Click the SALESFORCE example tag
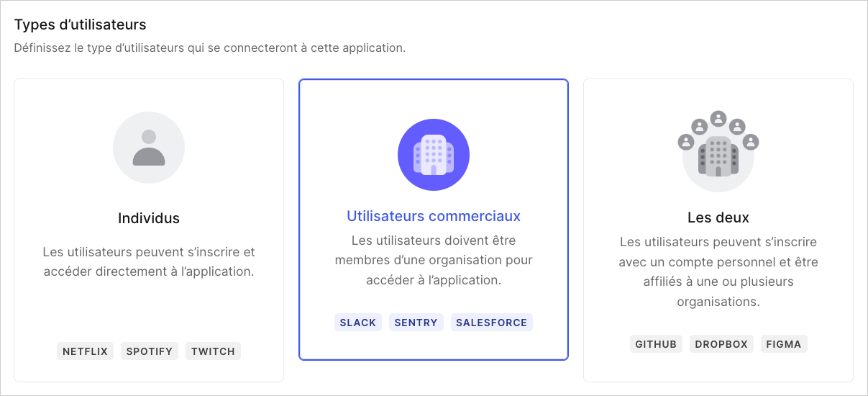868x396 pixels. tap(492, 323)
